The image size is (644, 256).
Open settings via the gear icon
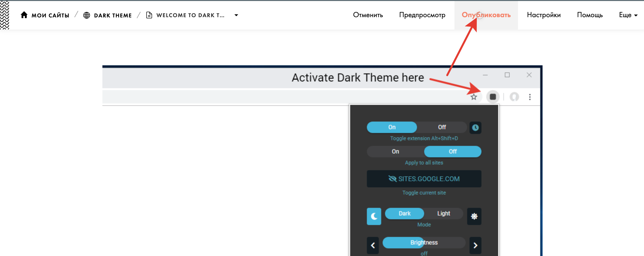pos(474,216)
